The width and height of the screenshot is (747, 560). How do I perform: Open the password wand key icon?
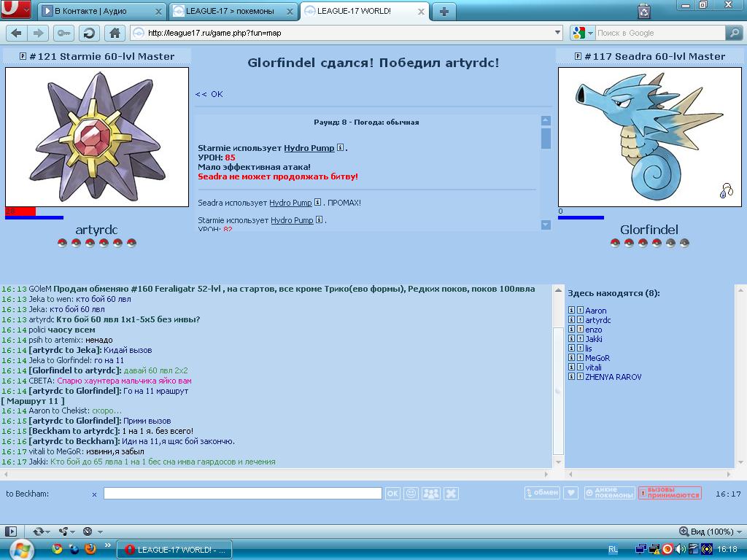[63, 33]
